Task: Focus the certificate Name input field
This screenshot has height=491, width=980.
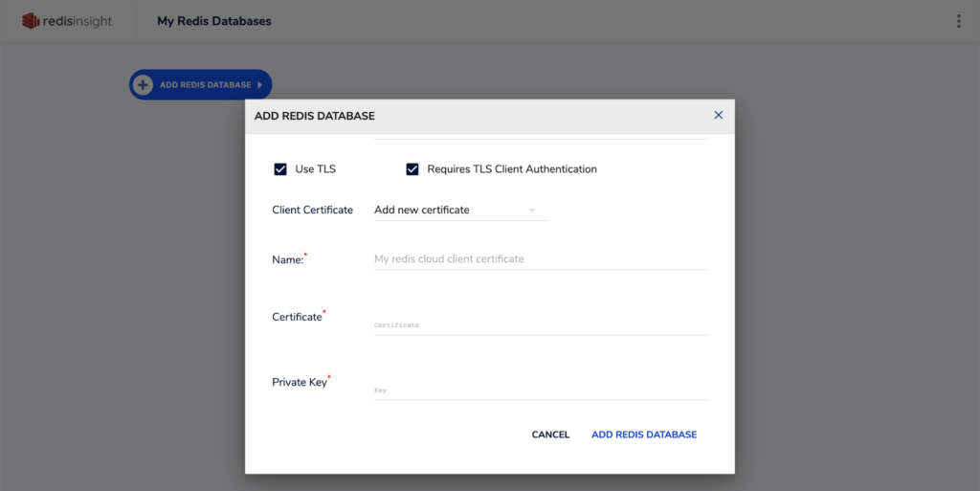Action: click(540, 258)
